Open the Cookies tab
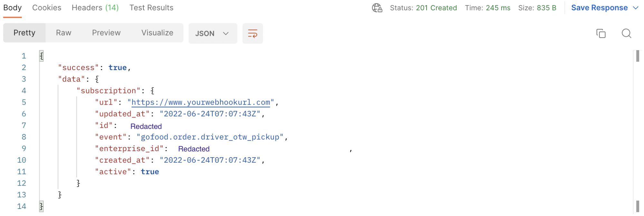 (x=47, y=8)
